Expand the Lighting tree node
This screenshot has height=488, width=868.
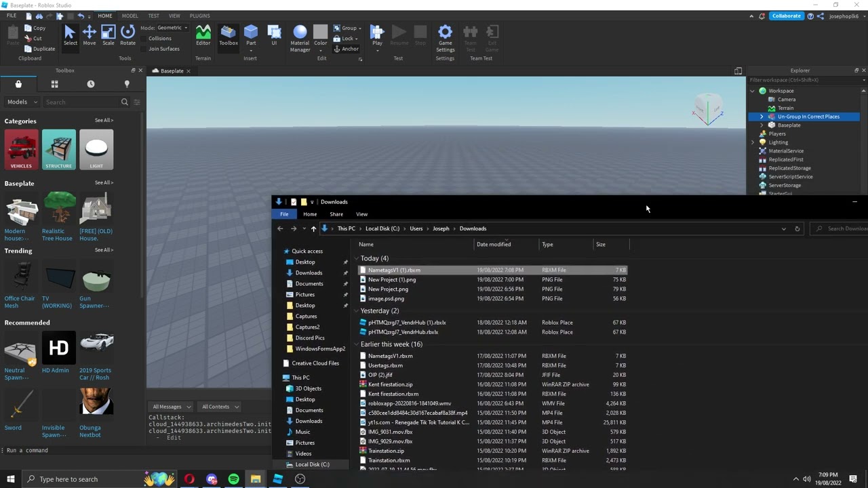[x=753, y=142]
